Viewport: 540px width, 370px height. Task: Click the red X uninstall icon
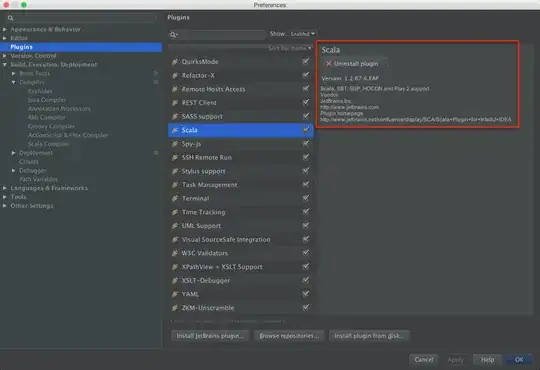pyautogui.click(x=329, y=64)
